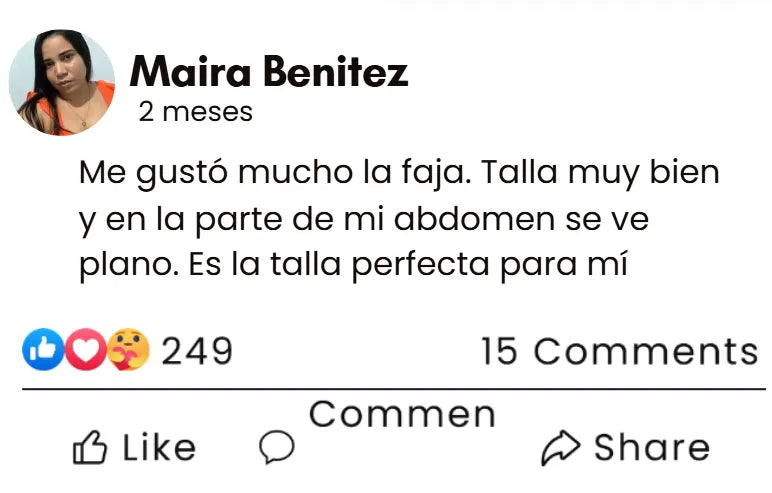Open the 15 Comments link
The height and width of the screenshot is (493, 772).
(x=619, y=351)
